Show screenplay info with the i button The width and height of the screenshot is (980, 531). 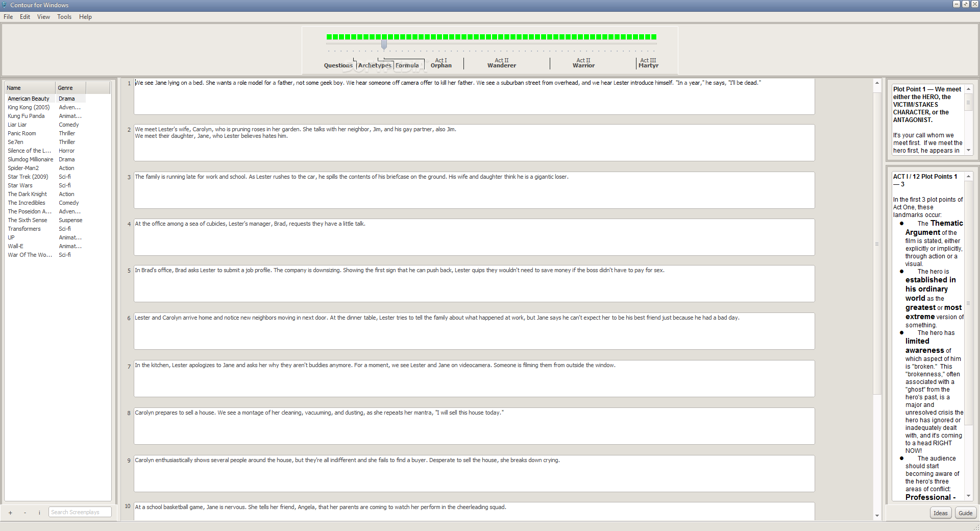point(39,513)
